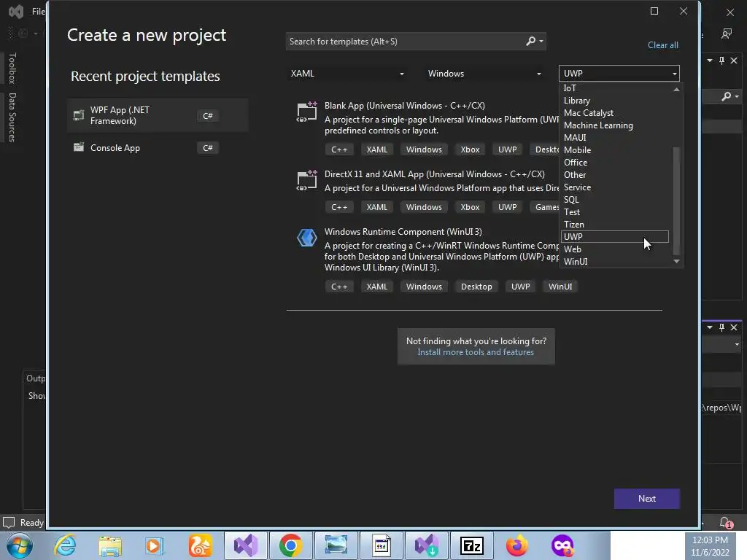Screen dimensions: 747x560
Task: Open the lower right panel's window options arrow
Action: click(x=710, y=327)
